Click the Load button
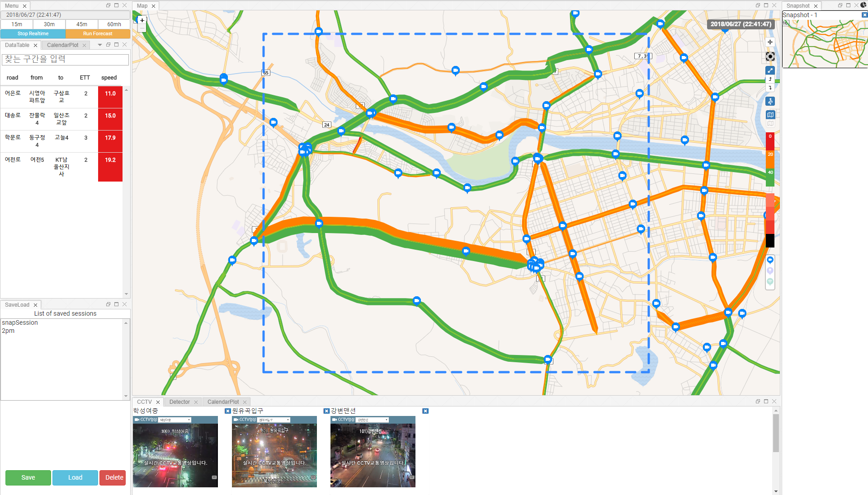This screenshot has width=868, height=495. [x=75, y=477]
